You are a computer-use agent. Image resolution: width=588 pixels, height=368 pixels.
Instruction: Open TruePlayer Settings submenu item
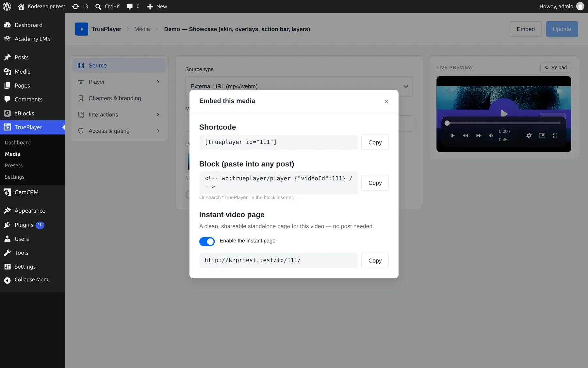15,177
